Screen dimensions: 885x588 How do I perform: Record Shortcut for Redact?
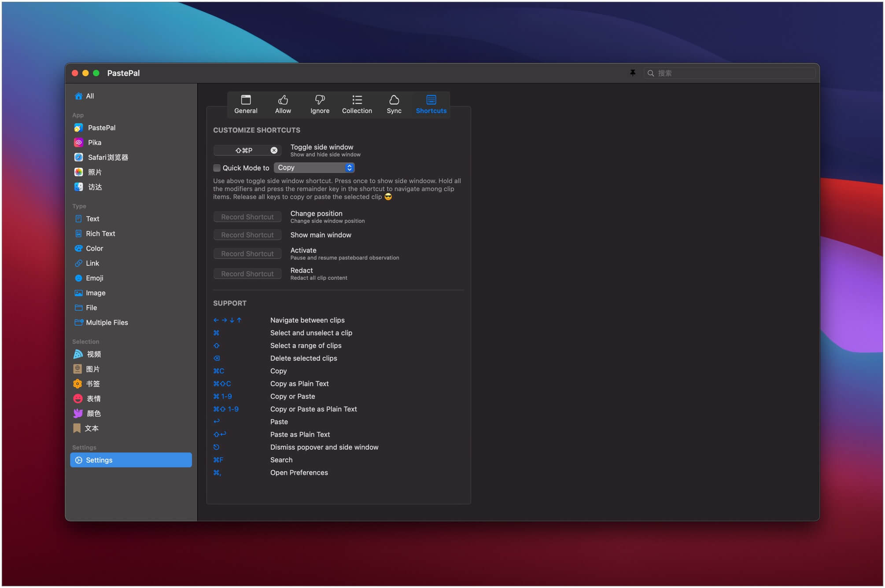247,274
